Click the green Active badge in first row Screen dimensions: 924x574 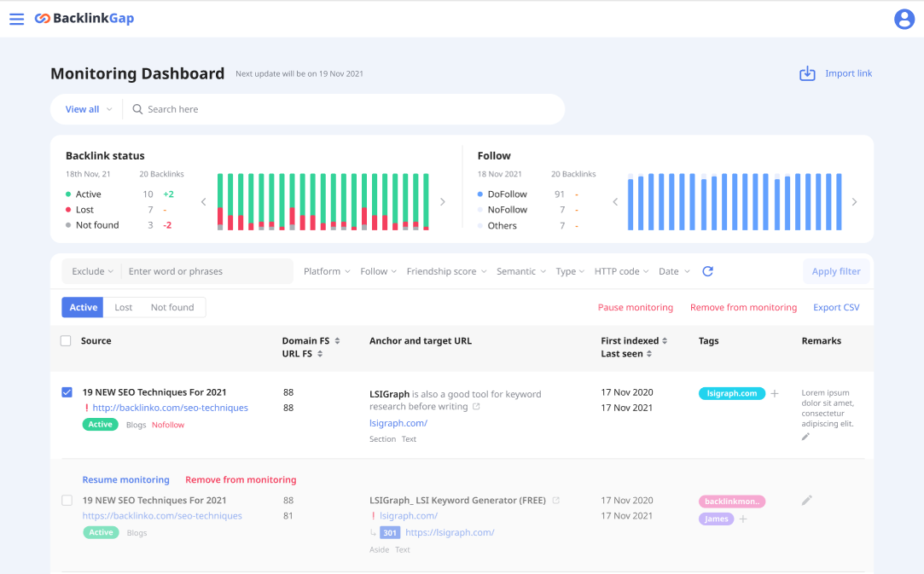(100, 424)
